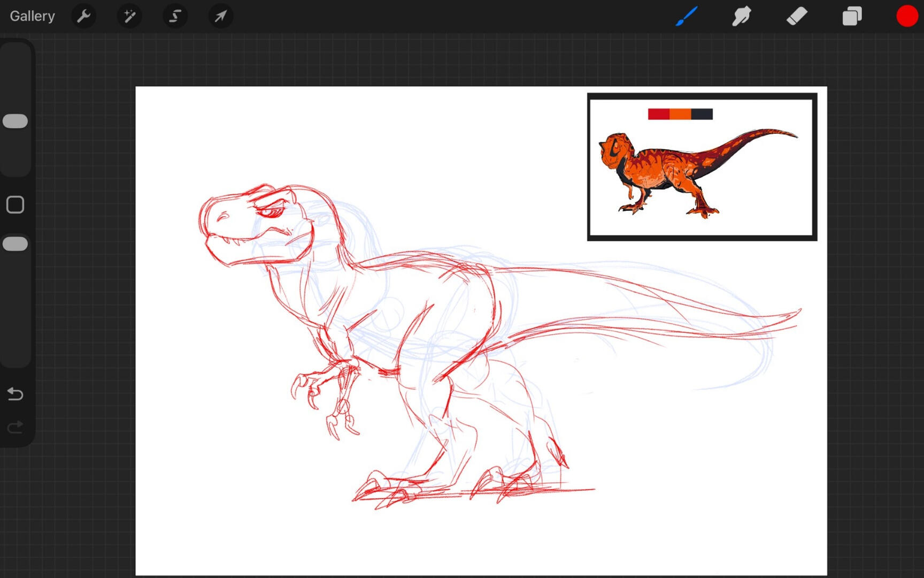This screenshot has height=578, width=924.
Task: Adjust the brush size slider
Action: pos(16,120)
